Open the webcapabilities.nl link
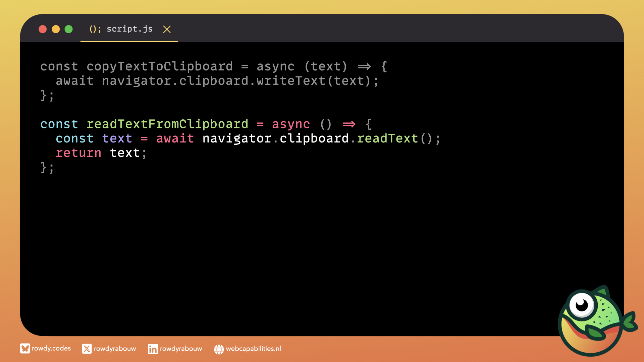Image resolution: width=644 pixels, height=362 pixels. (x=253, y=349)
